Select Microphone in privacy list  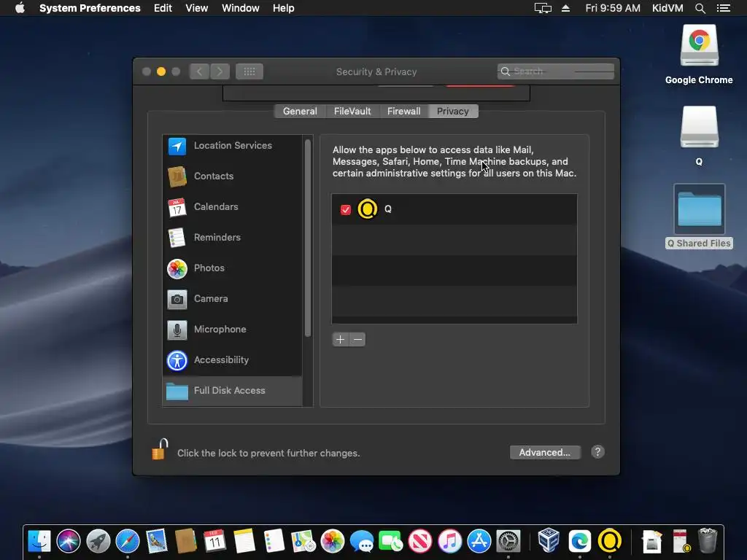click(x=233, y=329)
